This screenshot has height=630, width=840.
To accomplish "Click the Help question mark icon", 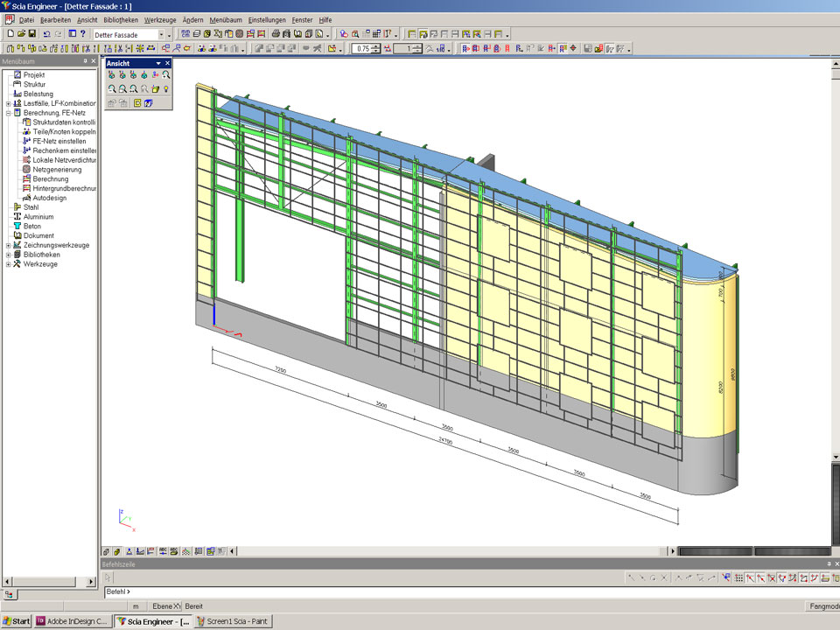I will [x=82, y=34].
